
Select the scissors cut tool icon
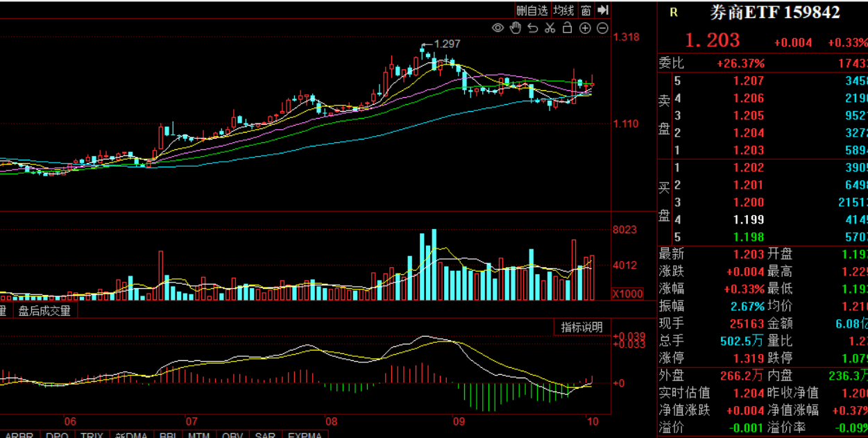tap(550, 28)
